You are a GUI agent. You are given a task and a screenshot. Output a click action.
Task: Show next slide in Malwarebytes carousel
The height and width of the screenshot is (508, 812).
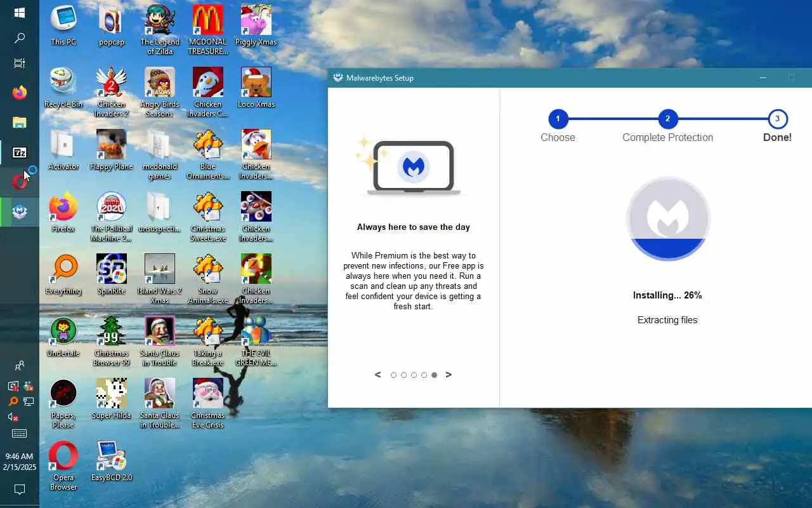click(449, 375)
